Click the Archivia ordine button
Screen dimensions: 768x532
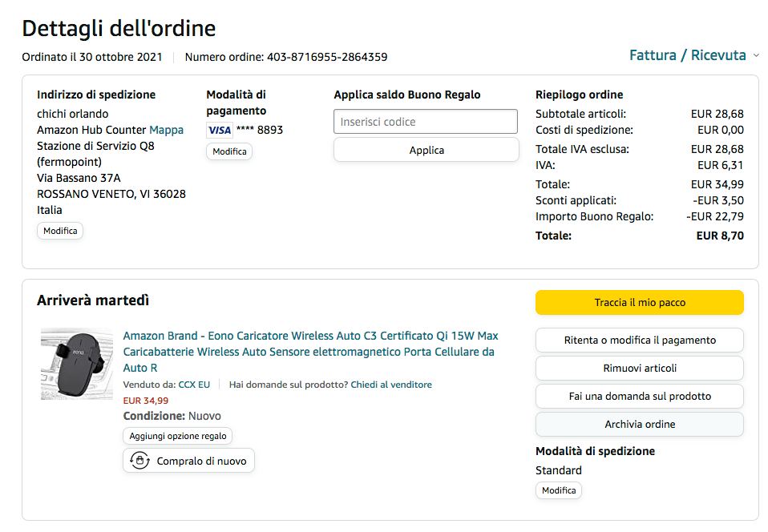pos(639,425)
